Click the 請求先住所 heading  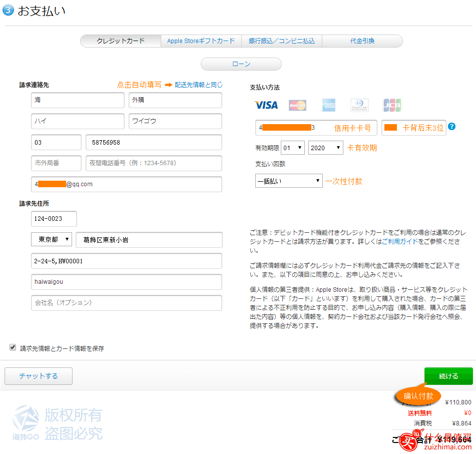point(34,203)
